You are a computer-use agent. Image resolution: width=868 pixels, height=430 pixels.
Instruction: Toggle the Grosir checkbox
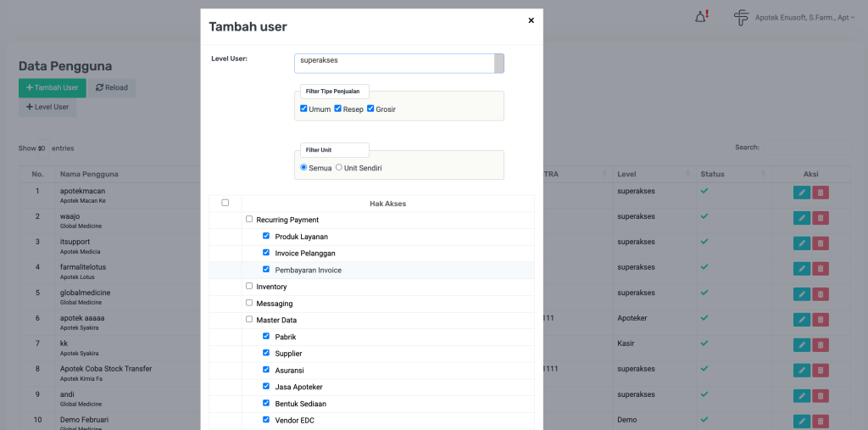370,109
